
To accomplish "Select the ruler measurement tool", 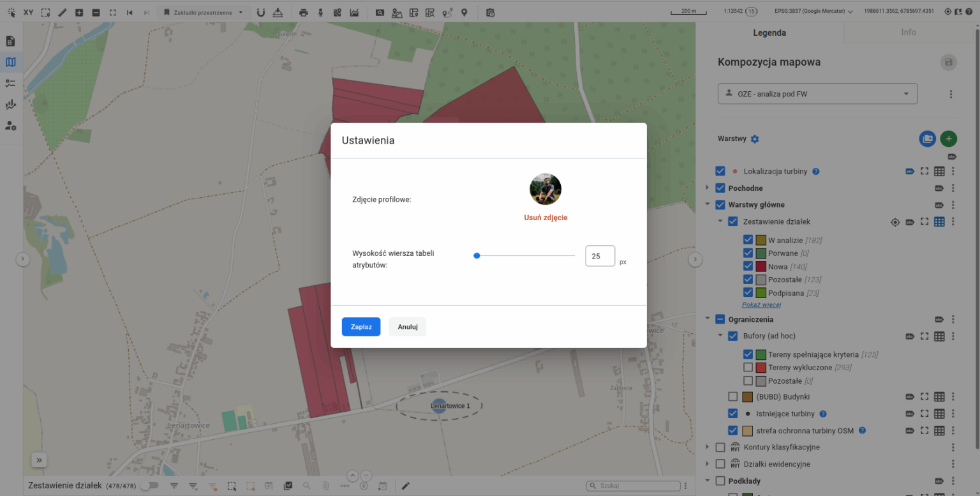I will click(62, 12).
